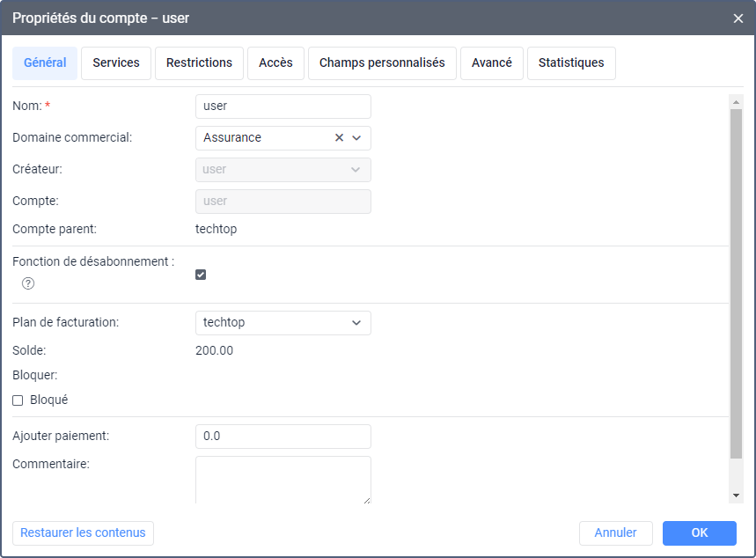Click the disabled Créateur dropdown

(283, 170)
